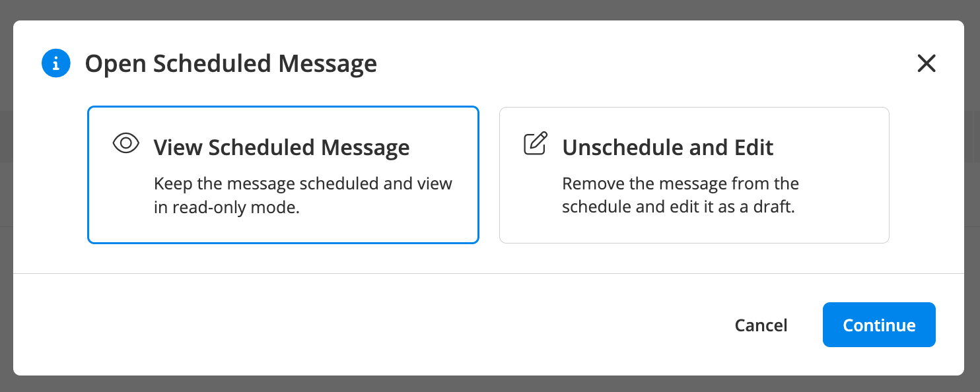Click the empty footer area left of Cancel
This screenshot has width=980, height=392.
tap(370, 325)
